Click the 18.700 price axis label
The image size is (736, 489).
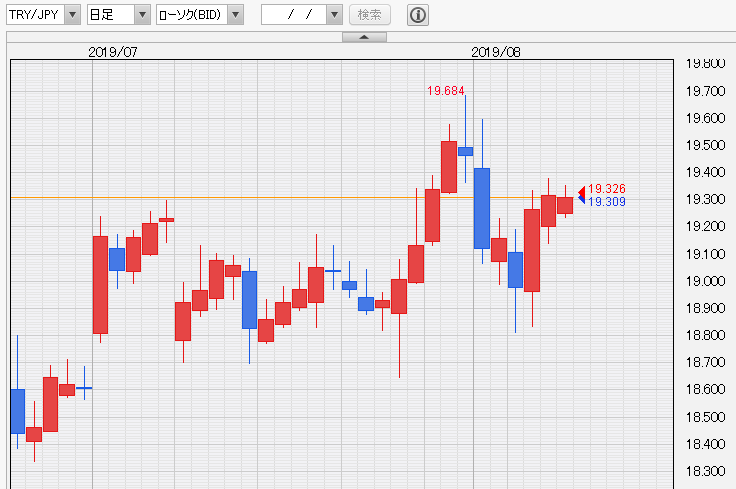coord(705,362)
